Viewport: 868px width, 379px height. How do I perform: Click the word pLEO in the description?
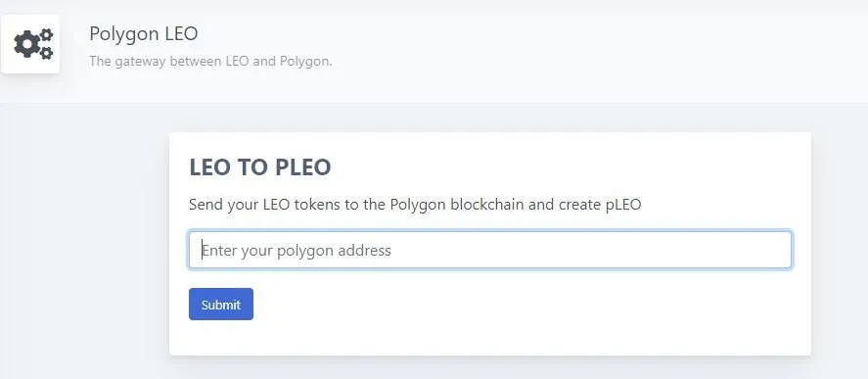tap(620, 205)
